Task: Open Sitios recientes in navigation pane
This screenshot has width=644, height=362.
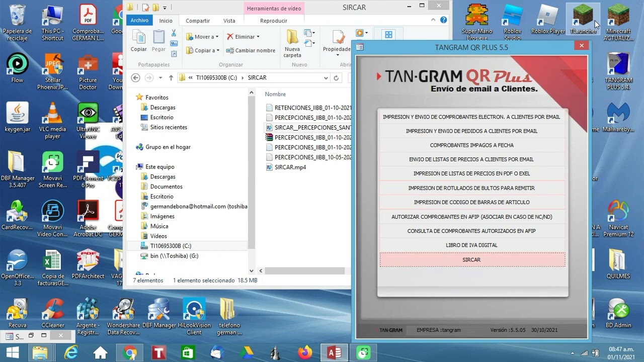Action: (169, 127)
